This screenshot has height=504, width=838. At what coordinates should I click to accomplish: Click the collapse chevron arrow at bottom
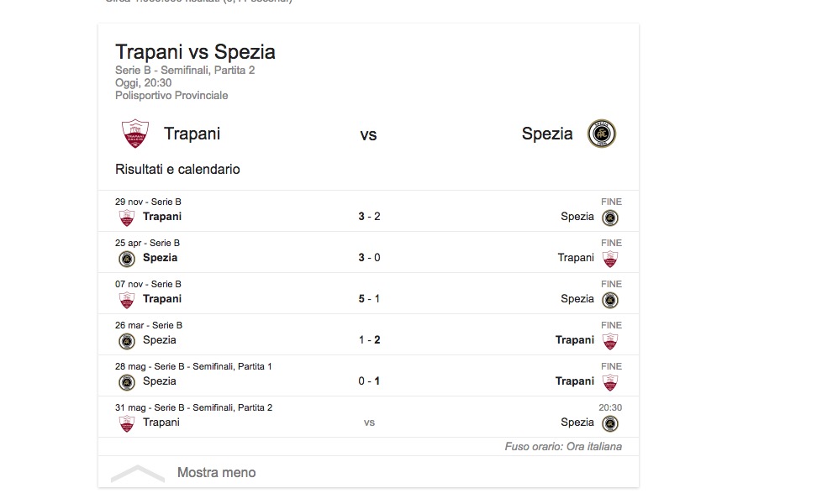(x=137, y=473)
